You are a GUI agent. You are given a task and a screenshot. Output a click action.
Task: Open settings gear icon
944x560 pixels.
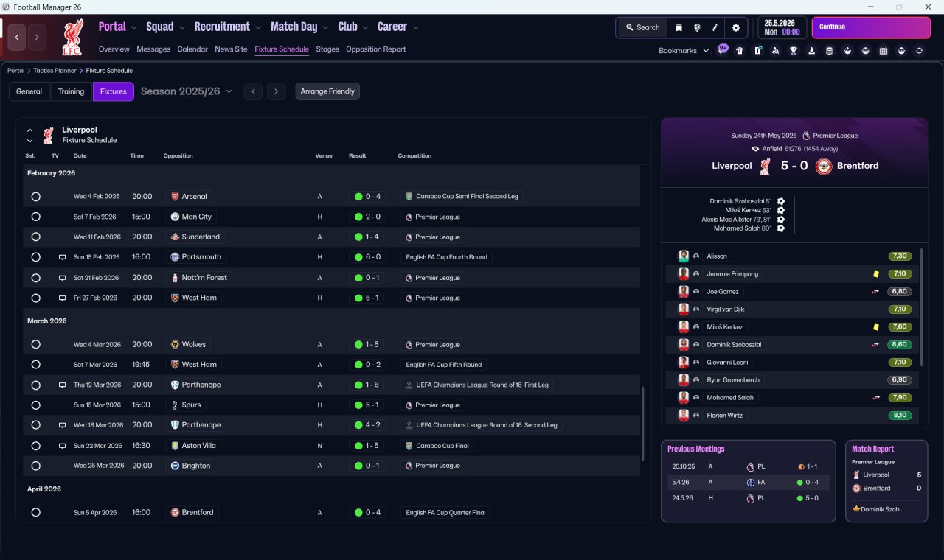coord(735,27)
